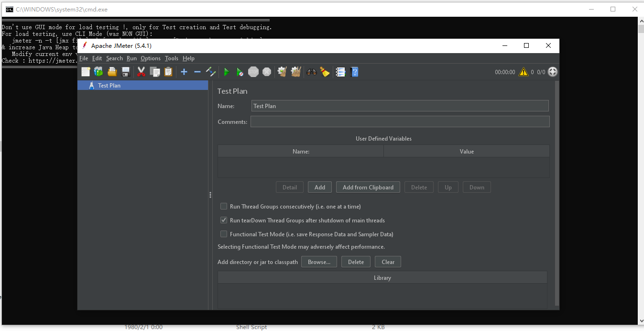Create a new test plan with New icon
Viewport: 644px width, 331px height.
[86, 72]
